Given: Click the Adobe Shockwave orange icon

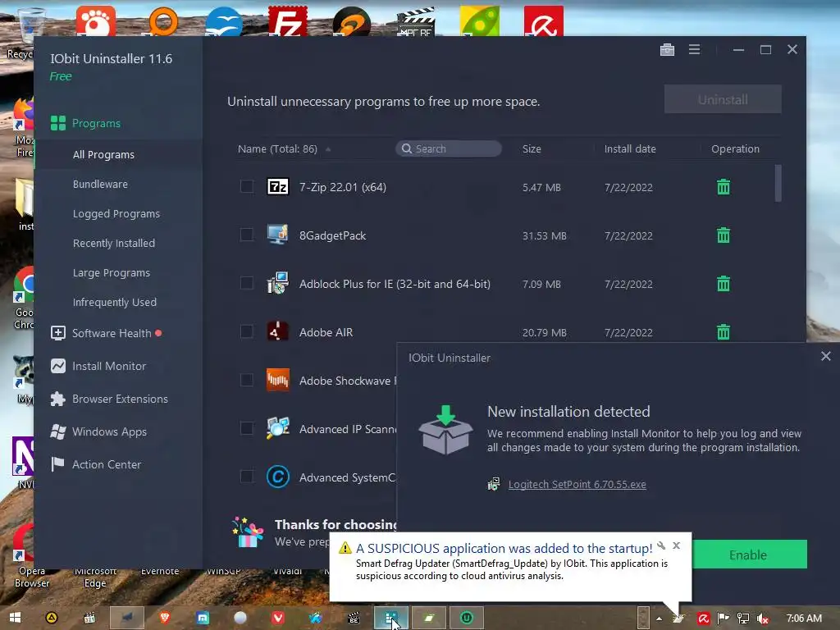Looking at the screenshot, I should coord(277,380).
